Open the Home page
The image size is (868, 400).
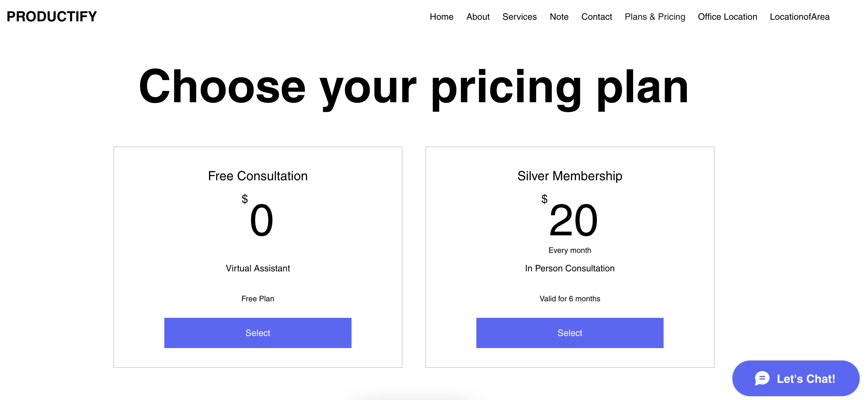pos(441,17)
